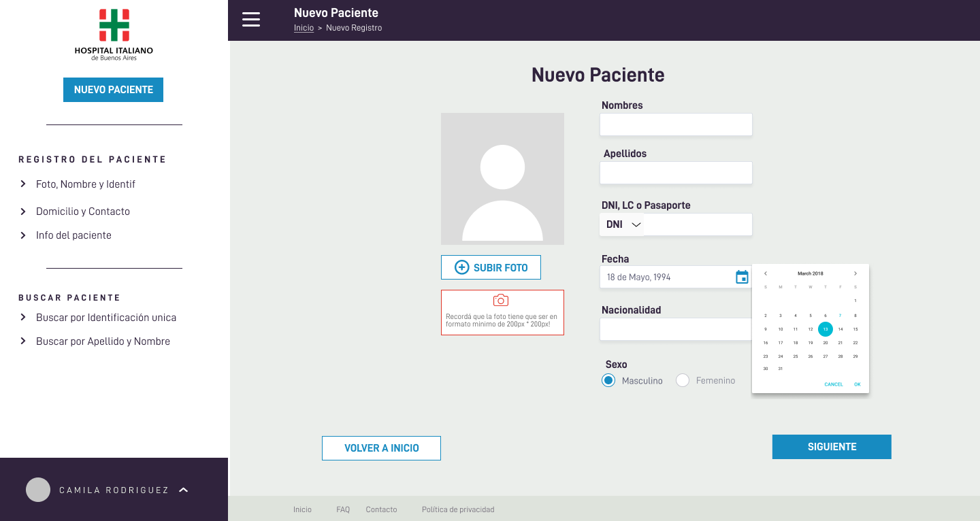Expand the Camila Rodriguez user menu

point(183,490)
